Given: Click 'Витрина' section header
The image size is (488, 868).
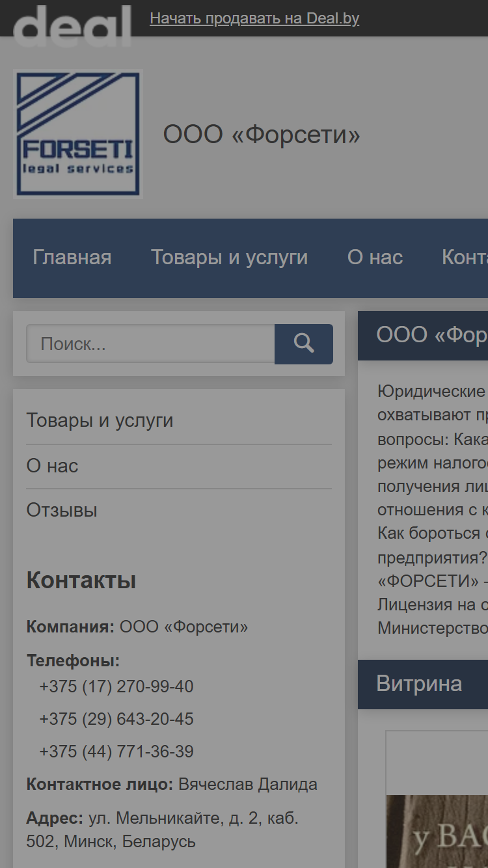Looking at the screenshot, I should click(x=423, y=684).
